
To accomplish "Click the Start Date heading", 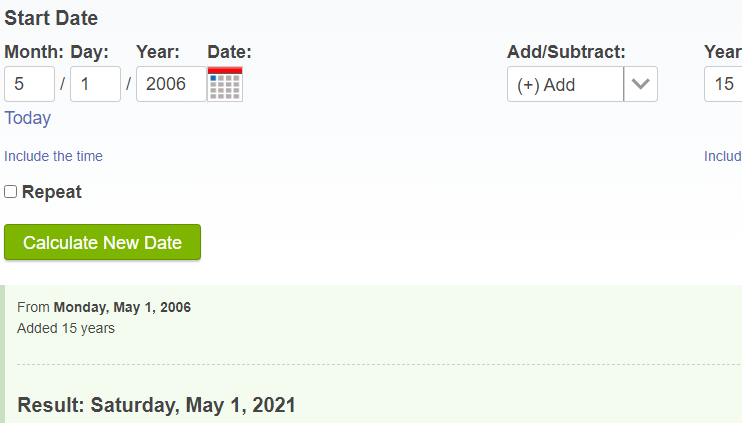I will (x=51, y=18).
